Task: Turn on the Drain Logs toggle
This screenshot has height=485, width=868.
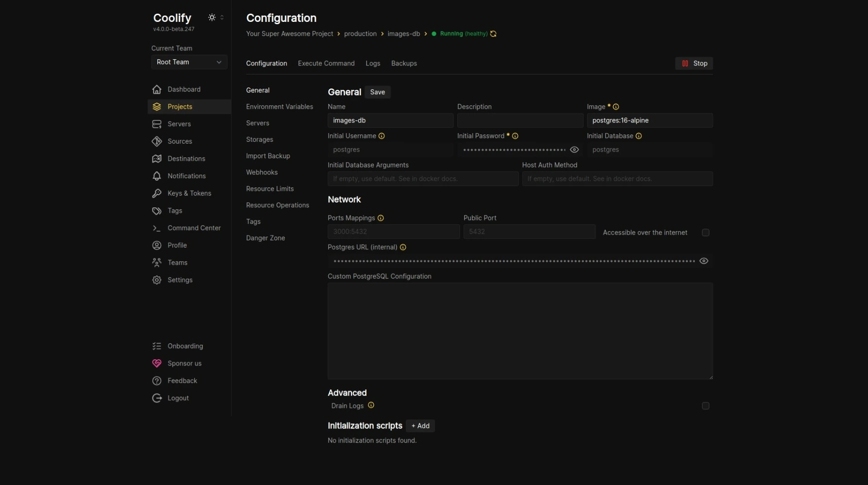Action: [x=705, y=406]
